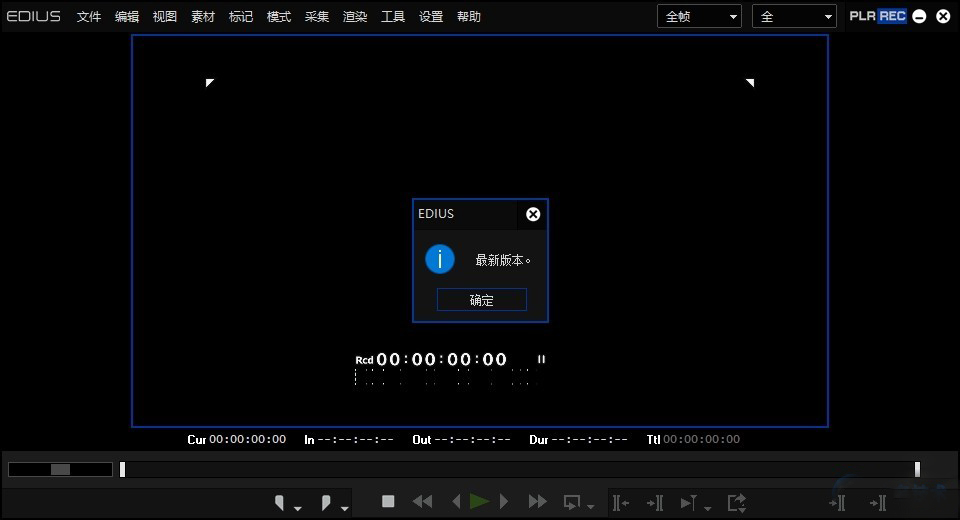The height and width of the screenshot is (520, 960).
Task: Start playback with the green play button
Action: click(479, 502)
